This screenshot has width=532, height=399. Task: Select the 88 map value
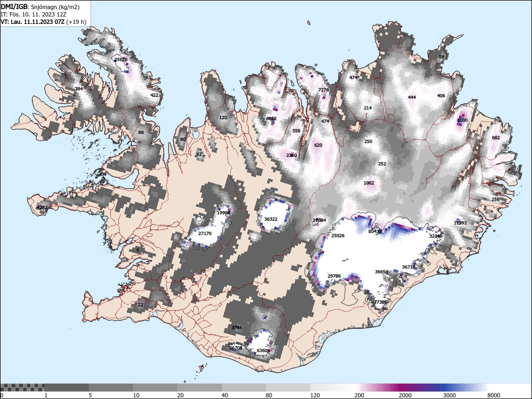pyautogui.click(x=141, y=132)
